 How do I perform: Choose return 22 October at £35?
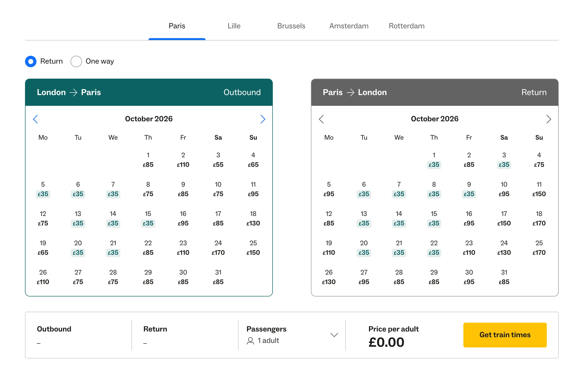(x=434, y=248)
